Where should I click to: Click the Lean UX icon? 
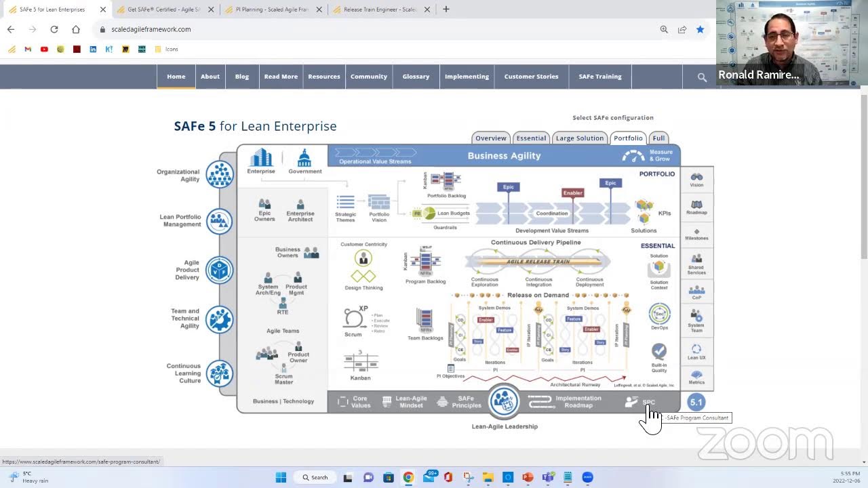(696, 349)
